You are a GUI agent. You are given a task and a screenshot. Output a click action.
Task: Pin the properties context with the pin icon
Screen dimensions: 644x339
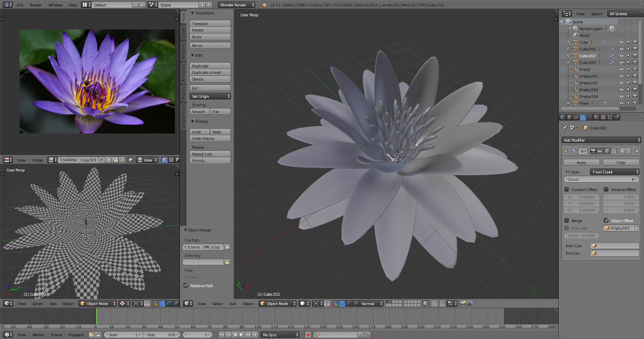click(x=565, y=128)
